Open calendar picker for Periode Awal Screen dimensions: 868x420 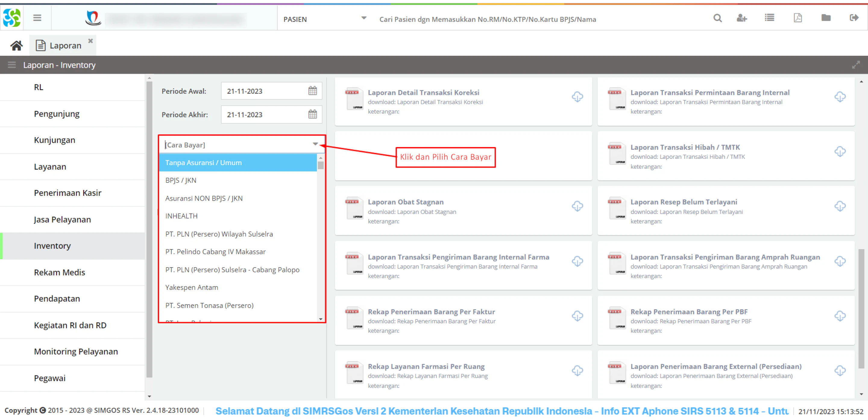click(312, 91)
